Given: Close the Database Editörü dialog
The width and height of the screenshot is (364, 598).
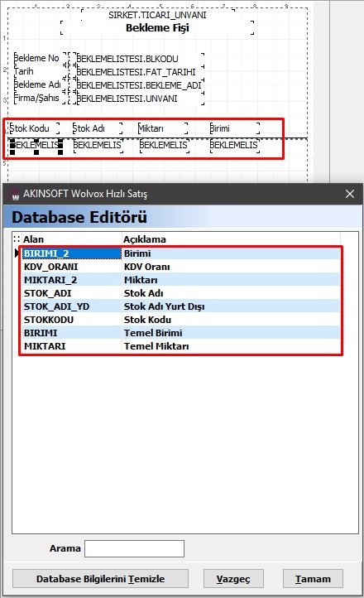Looking at the screenshot, I should point(350,194).
